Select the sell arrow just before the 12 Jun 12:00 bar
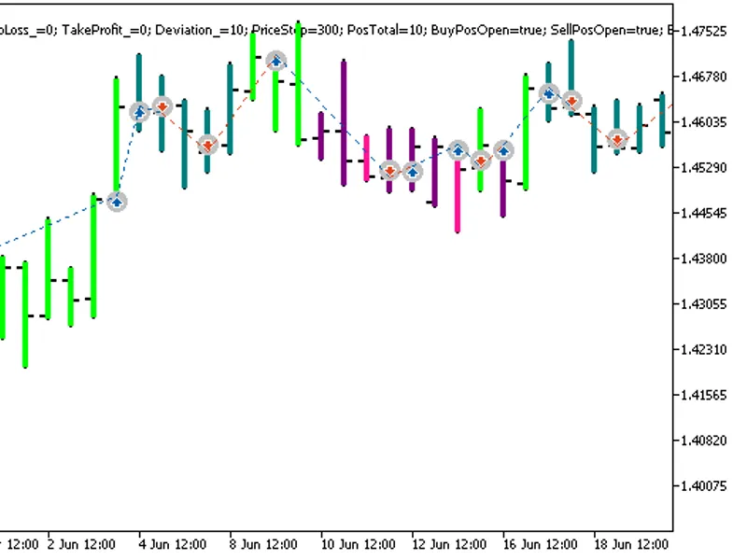This screenshot has height=560, width=747. (x=389, y=171)
